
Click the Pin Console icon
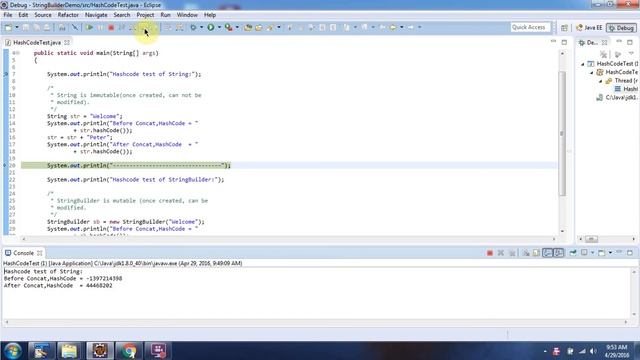(x=573, y=253)
